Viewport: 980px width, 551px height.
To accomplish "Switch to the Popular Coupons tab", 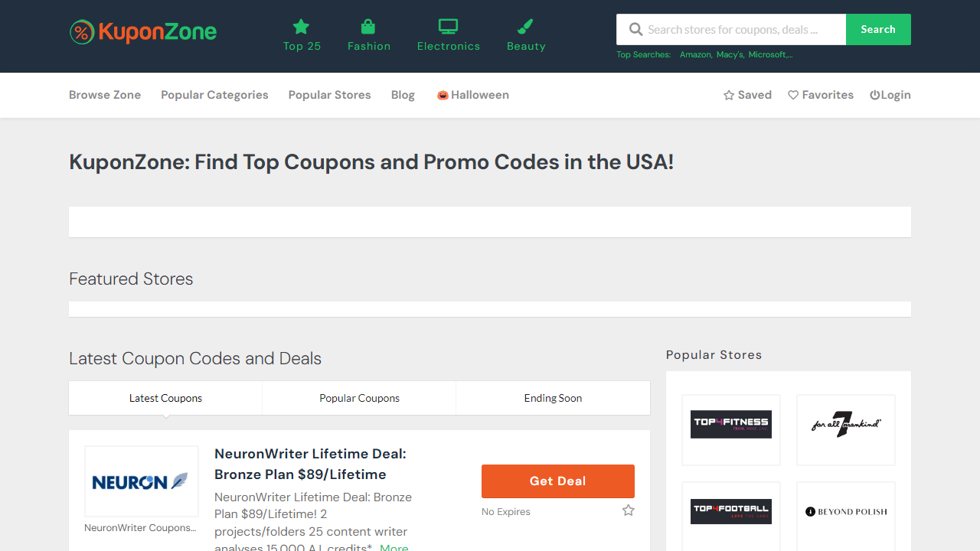I will pos(359,398).
